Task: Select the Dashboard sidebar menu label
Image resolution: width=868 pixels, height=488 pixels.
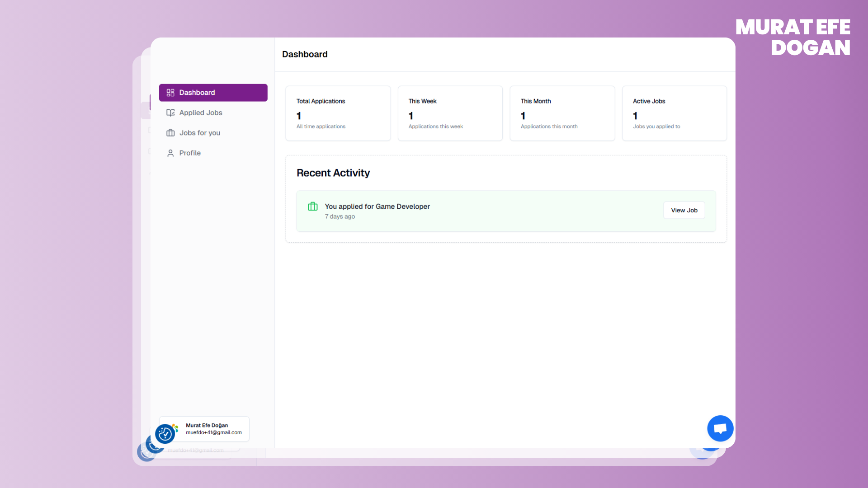Action: pos(197,93)
